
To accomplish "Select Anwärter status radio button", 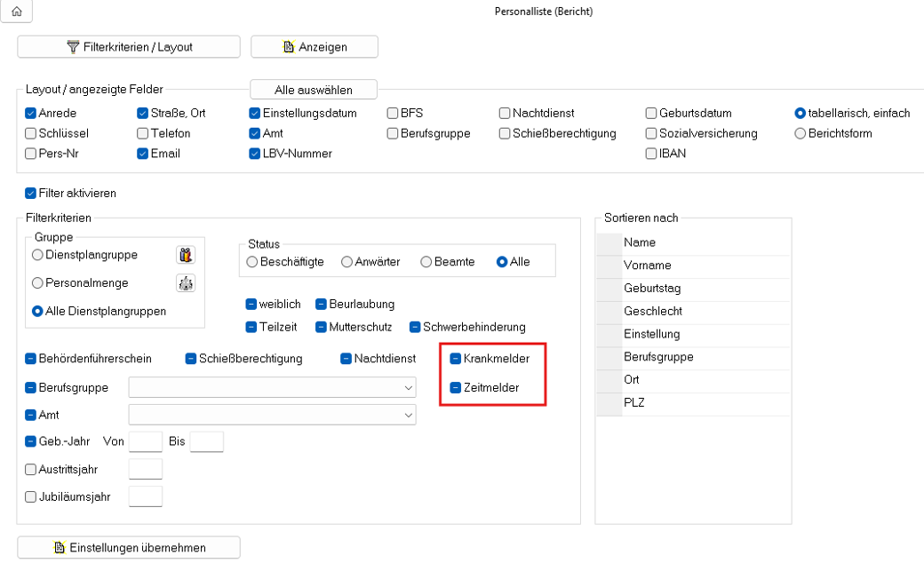I will [347, 262].
